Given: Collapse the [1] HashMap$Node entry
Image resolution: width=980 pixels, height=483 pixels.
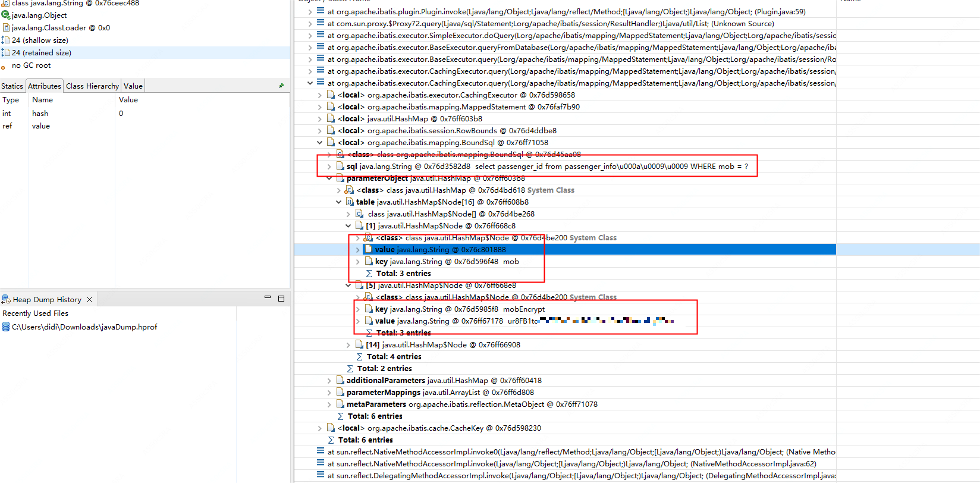Looking at the screenshot, I should coord(348,225).
